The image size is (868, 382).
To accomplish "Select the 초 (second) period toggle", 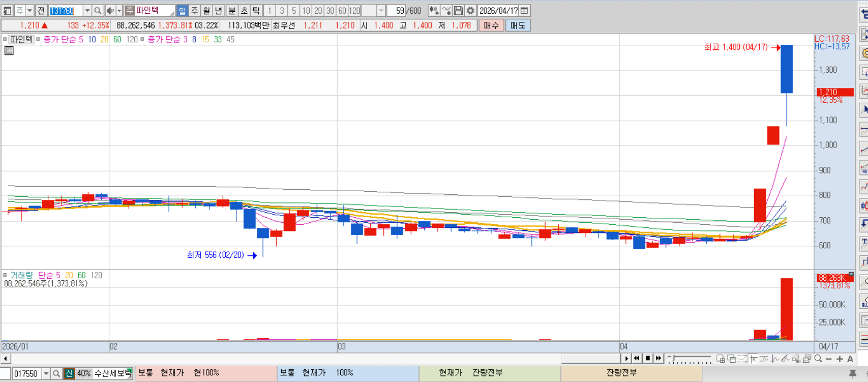I will 244,11.
